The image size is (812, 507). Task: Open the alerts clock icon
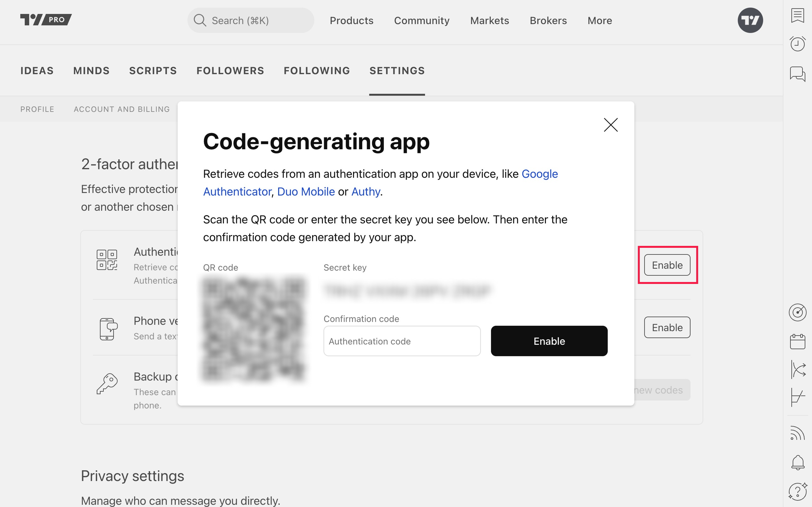click(797, 44)
